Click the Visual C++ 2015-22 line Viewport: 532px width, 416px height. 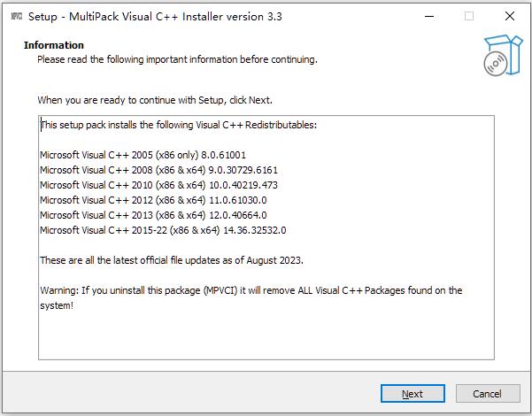[x=163, y=230]
